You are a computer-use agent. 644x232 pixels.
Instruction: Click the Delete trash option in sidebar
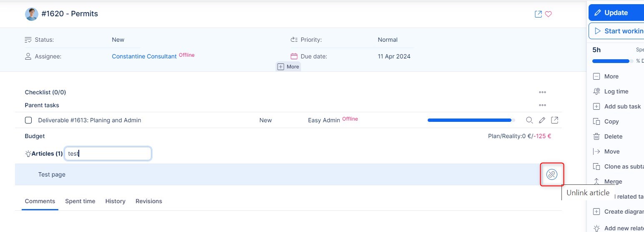click(x=613, y=136)
